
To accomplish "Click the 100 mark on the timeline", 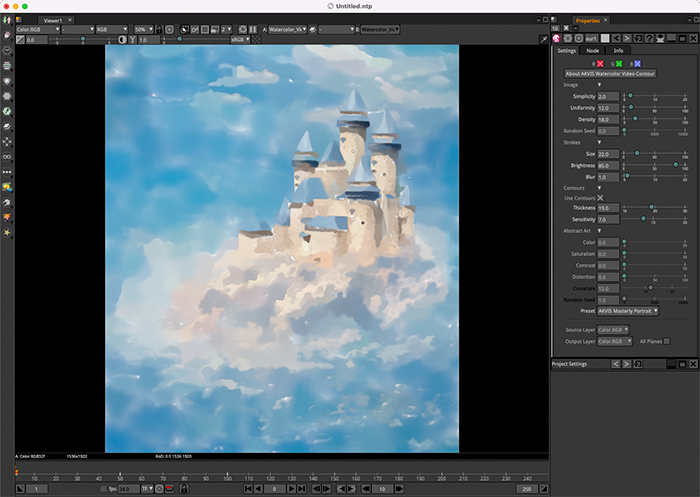I will click(x=227, y=478).
